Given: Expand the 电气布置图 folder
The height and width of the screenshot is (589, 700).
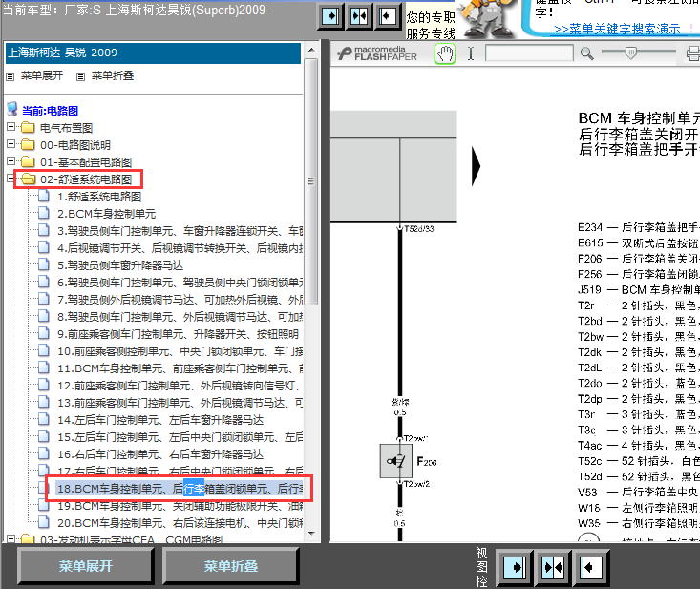Looking at the screenshot, I should 11,127.
